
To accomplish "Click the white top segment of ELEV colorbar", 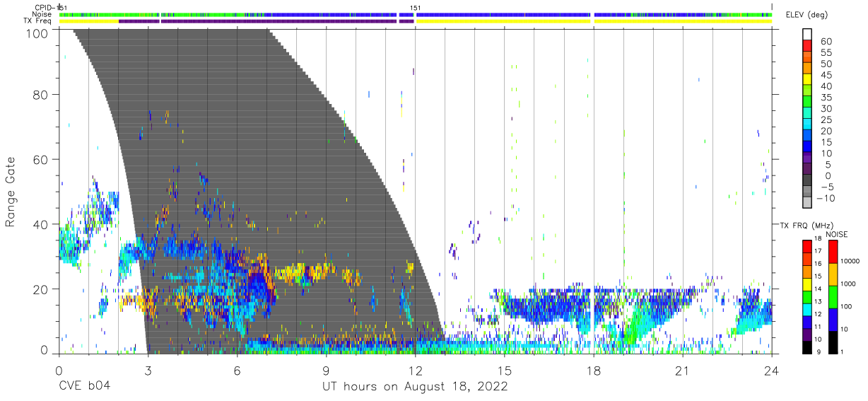I will coord(807,35).
